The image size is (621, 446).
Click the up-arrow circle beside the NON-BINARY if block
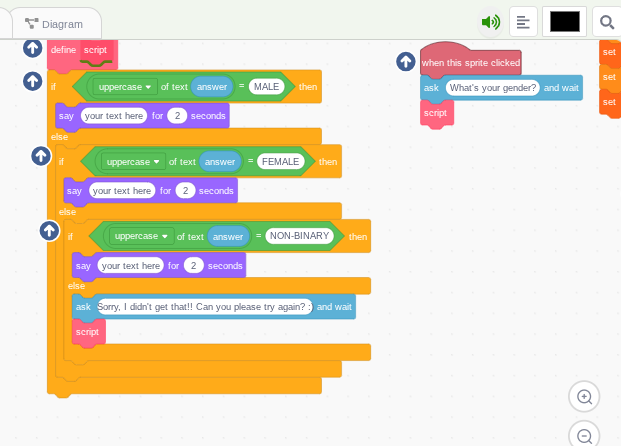(x=50, y=231)
